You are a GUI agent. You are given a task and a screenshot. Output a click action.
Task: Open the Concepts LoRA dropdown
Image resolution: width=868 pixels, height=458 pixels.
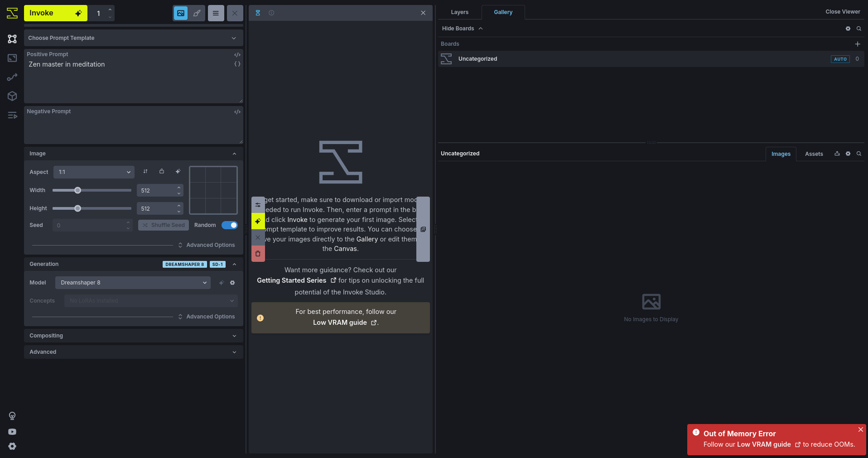tap(151, 301)
